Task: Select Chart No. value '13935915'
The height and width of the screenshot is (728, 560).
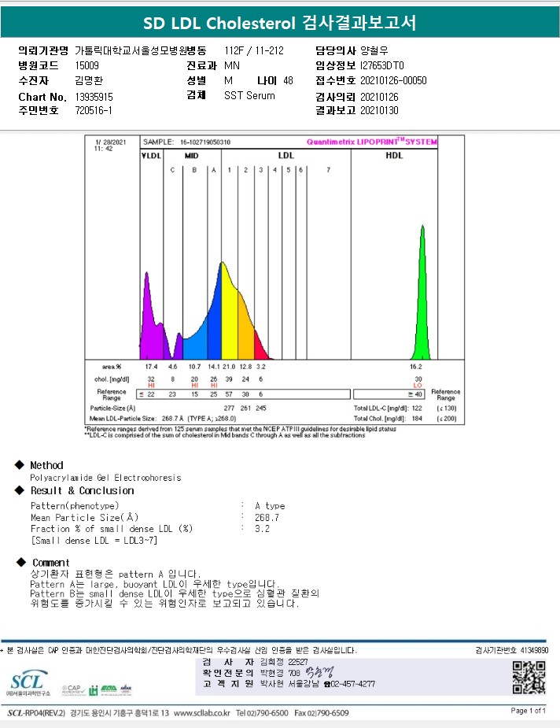Action: click(x=94, y=97)
